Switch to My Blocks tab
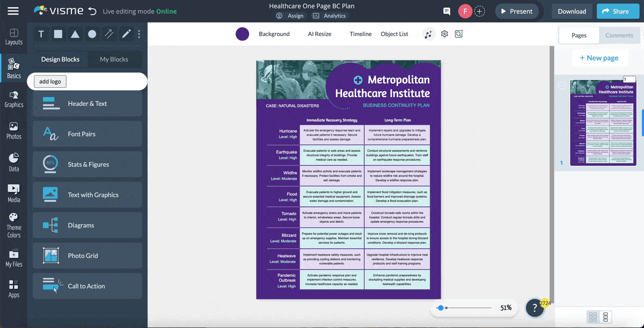The image size is (644, 328). (x=114, y=60)
